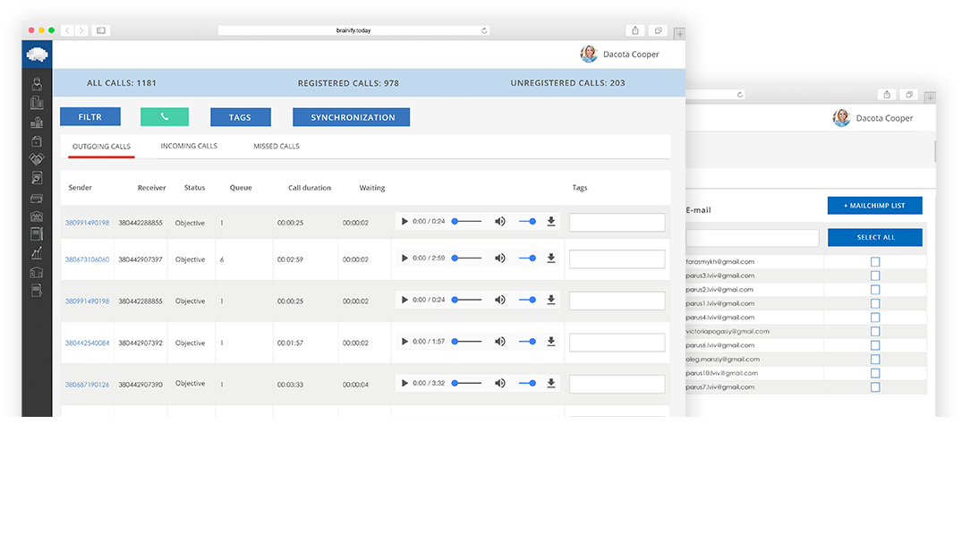Check the box for parus7.lviv@gmail.com

pos(875,387)
